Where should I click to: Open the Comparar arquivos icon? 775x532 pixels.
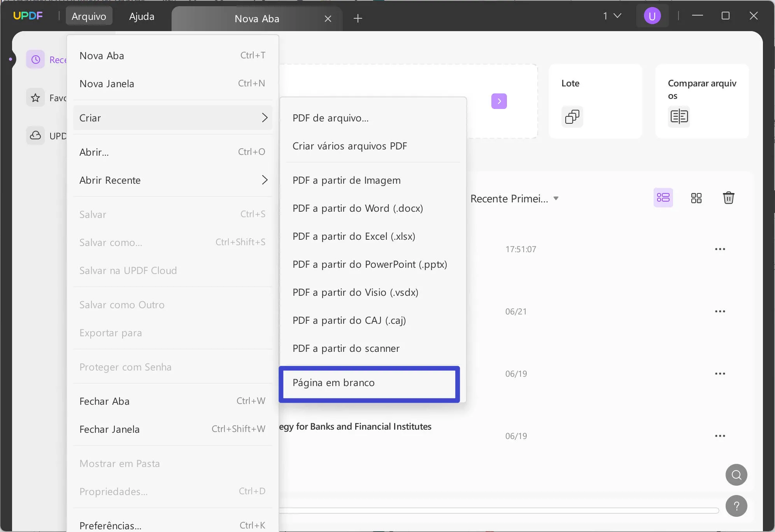click(679, 116)
